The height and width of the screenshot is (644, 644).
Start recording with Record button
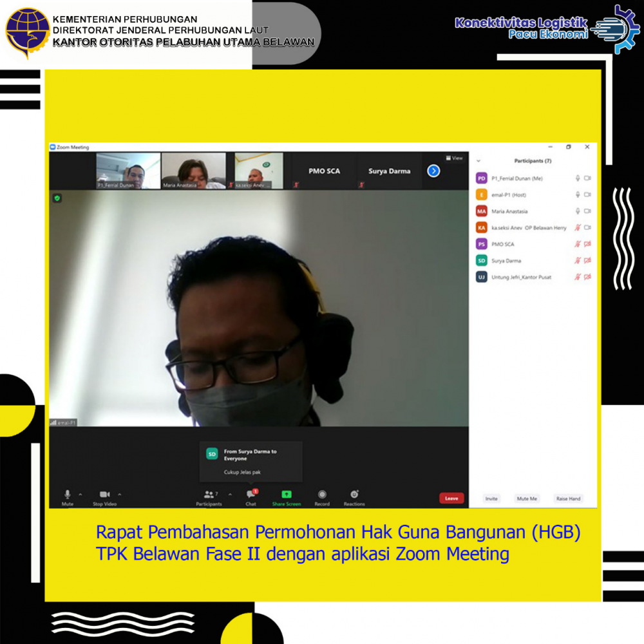tap(322, 497)
